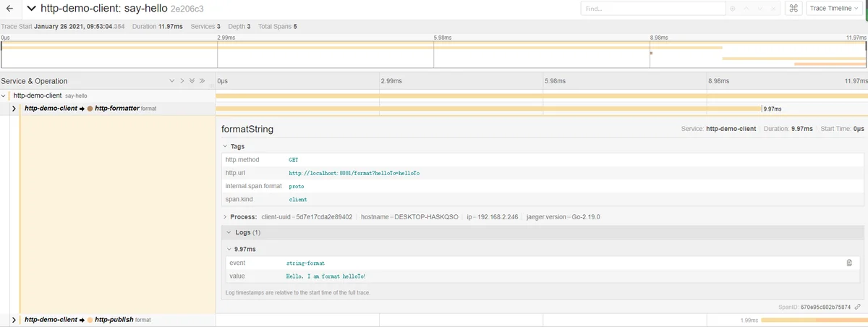Select the span.kind client row
Screen dimensions: 868x330
click(x=542, y=199)
